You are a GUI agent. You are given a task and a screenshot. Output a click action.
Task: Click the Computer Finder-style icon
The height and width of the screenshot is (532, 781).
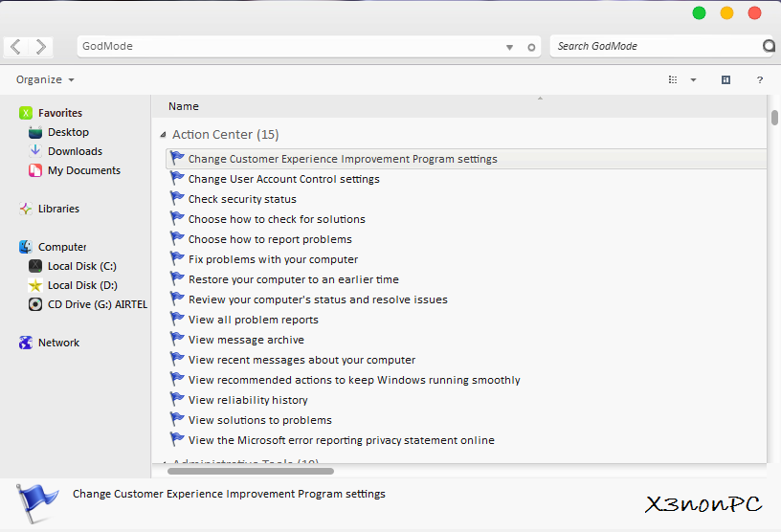pyautogui.click(x=26, y=247)
